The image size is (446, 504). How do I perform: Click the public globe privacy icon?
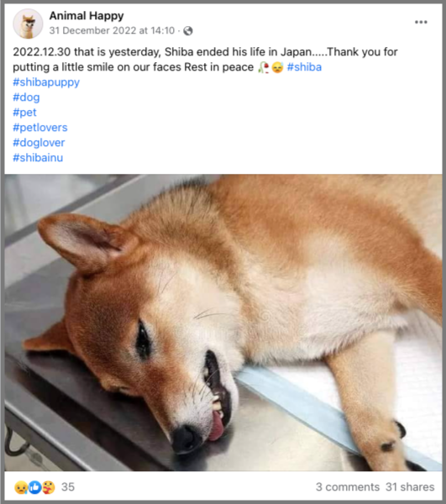click(188, 30)
